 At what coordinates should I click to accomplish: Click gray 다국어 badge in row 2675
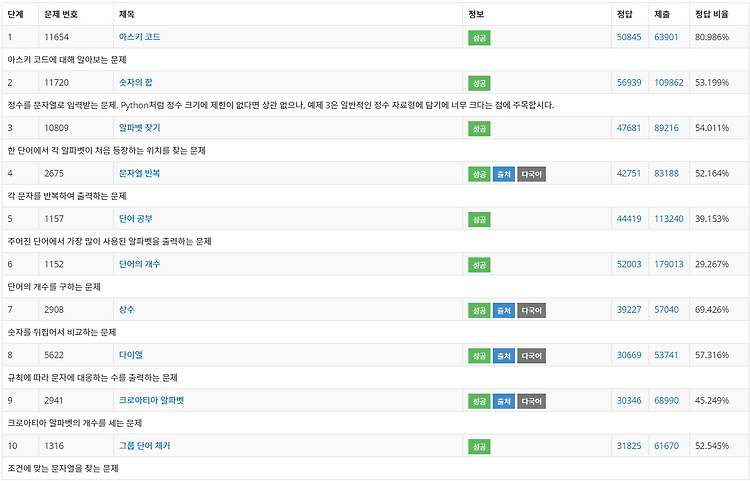(x=531, y=174)
